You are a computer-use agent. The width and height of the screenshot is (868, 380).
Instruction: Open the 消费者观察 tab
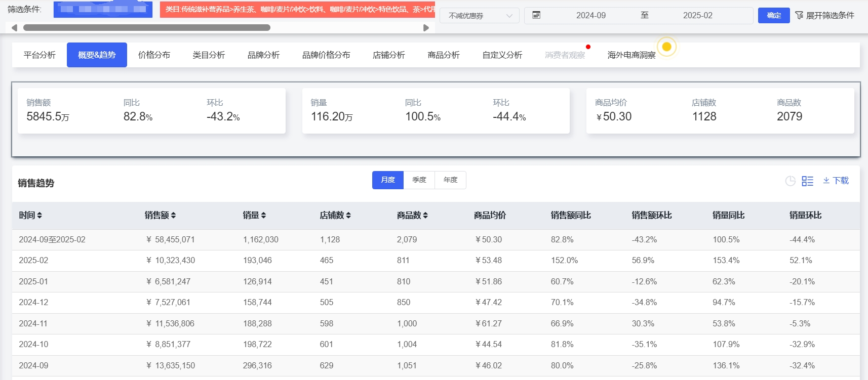coord(565,55)
